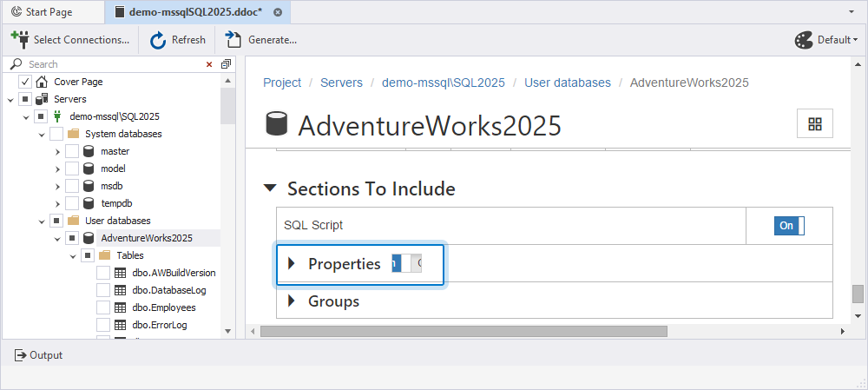Screen dimensions: 868x390
Task: Check the msdb database checkbox
Action: 72,186
